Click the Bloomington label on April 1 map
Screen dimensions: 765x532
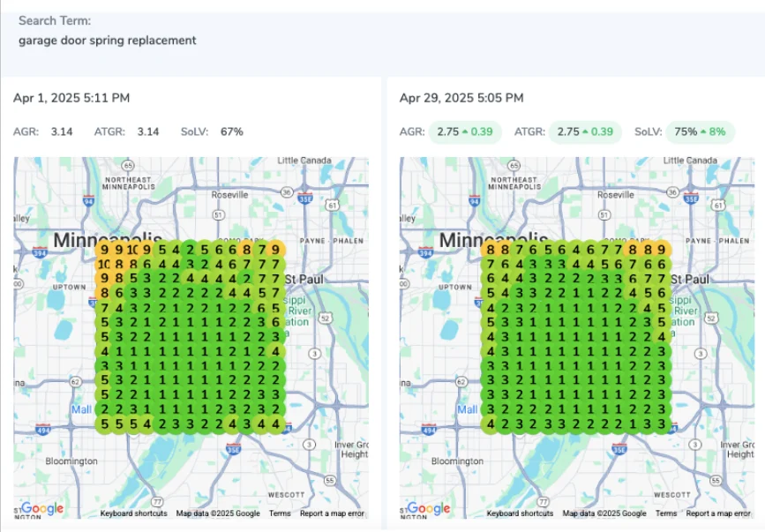(71, 461)
